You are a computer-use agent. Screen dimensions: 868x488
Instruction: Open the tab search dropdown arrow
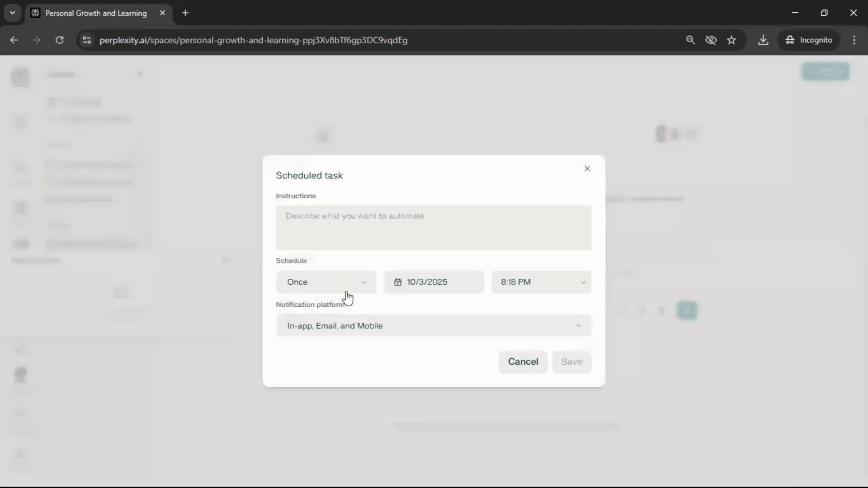pyautogui.click(x=13, y=13)
